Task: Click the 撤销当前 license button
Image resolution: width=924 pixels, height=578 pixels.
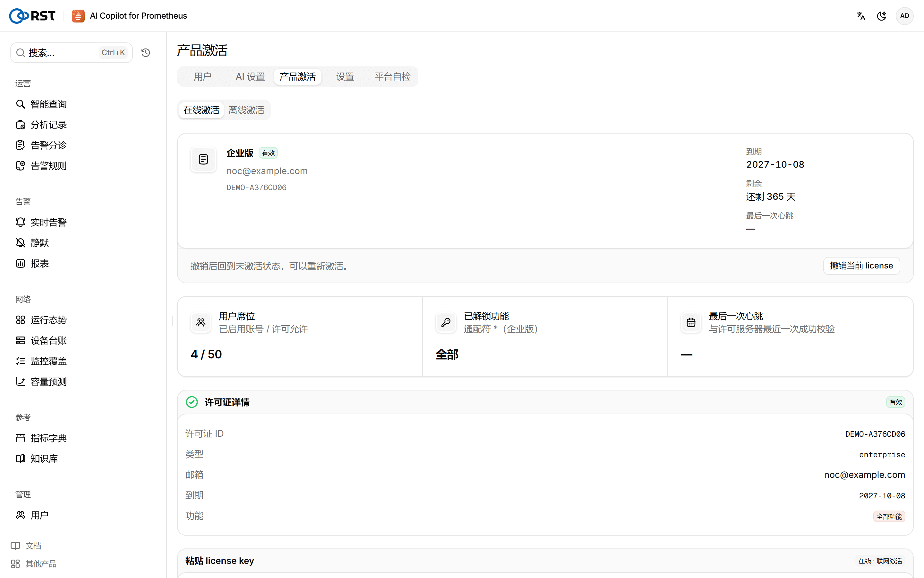Action: (861, 266)
